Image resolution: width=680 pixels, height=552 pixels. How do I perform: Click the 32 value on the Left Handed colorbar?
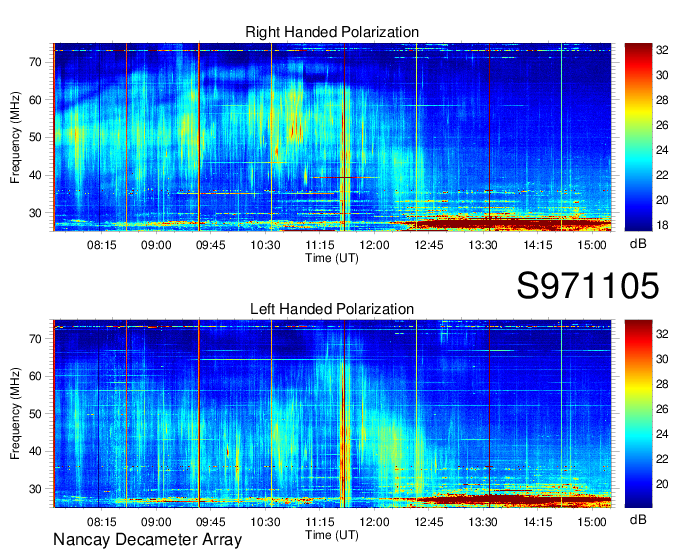point(662,334)
